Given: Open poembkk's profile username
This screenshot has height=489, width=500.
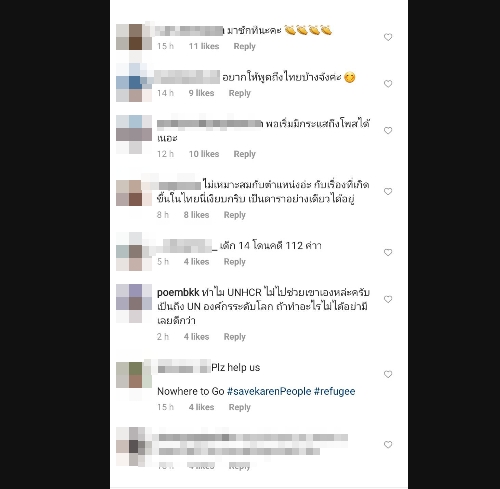Looking at the screenshot, I should 178,293.
